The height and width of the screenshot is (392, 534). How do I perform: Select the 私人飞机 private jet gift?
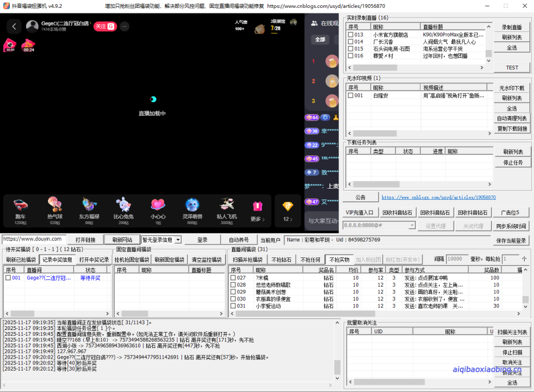226,207
